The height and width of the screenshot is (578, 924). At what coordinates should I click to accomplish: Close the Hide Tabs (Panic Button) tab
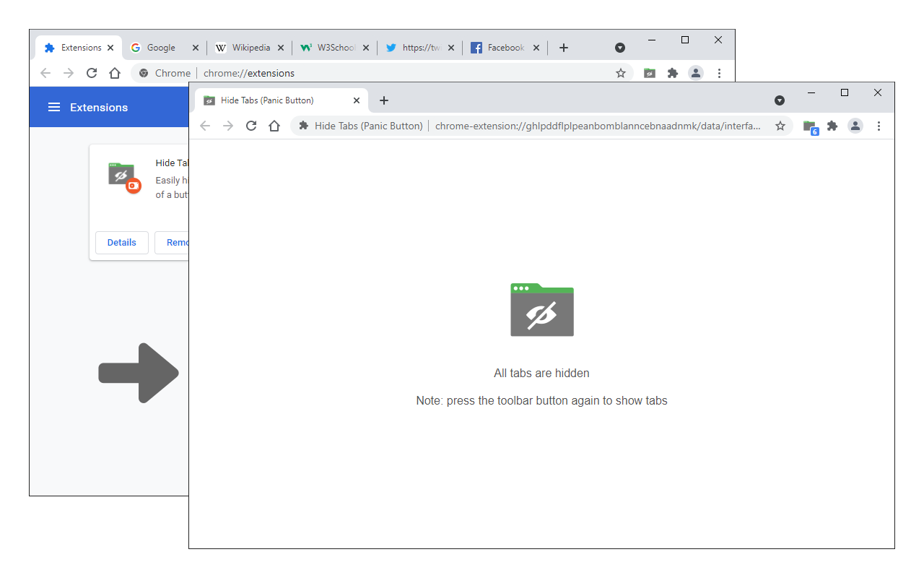357,100
